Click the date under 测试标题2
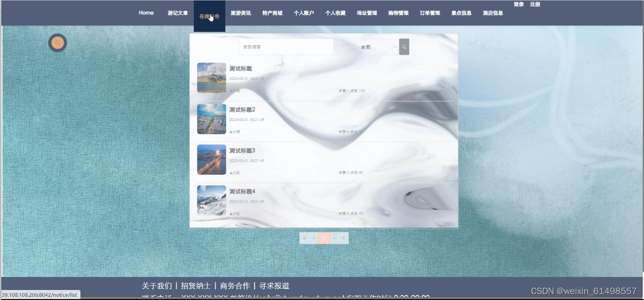 246,120
